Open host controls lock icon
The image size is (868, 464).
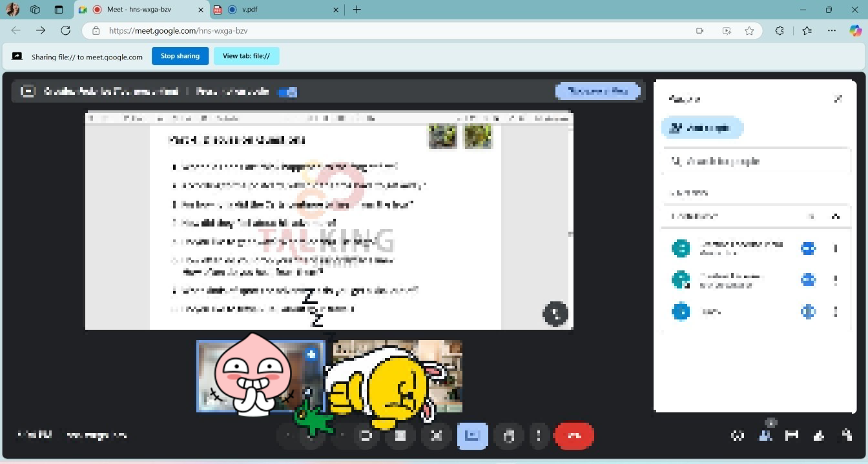pos(847,436)
